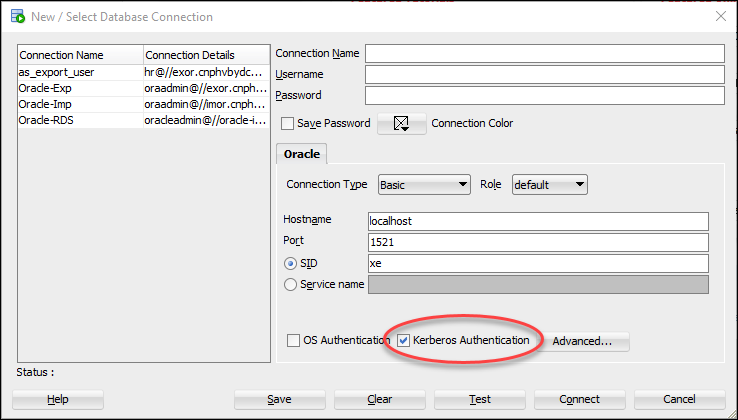Choose the Service name radio option

(x=291, y=284)
